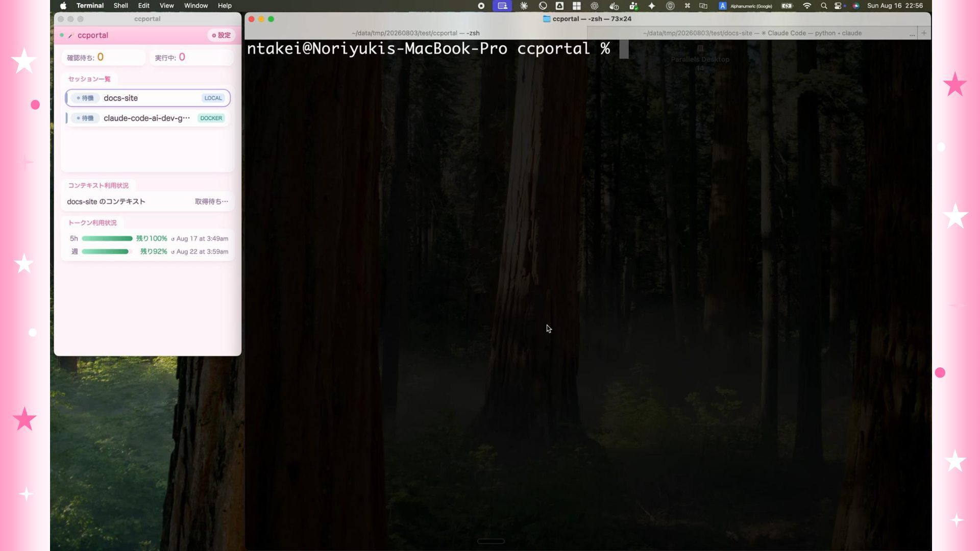Click the four-point sparkle menu bar icon
The height and width of the screenshot is (551, 980).
pyautogui.click(x=652, y=6)
